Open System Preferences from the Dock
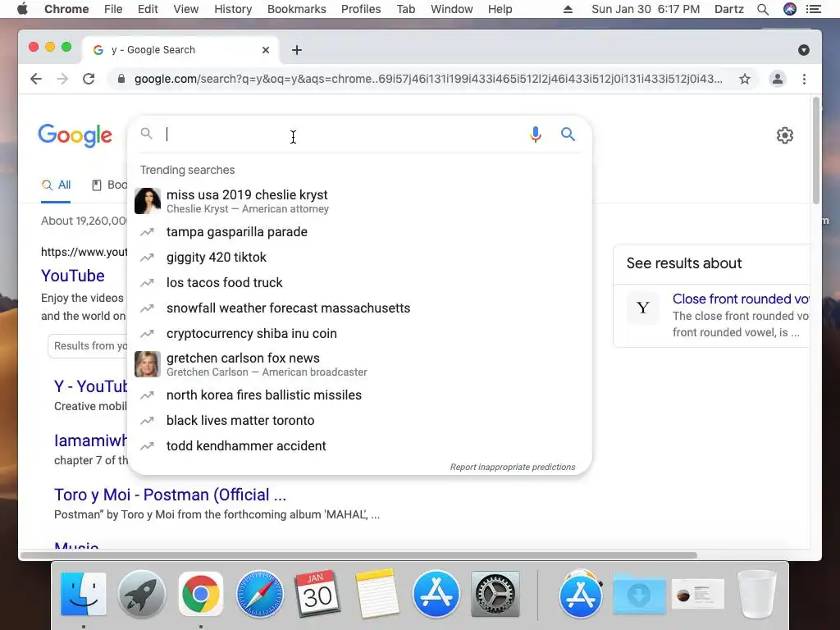 point(495,594)
